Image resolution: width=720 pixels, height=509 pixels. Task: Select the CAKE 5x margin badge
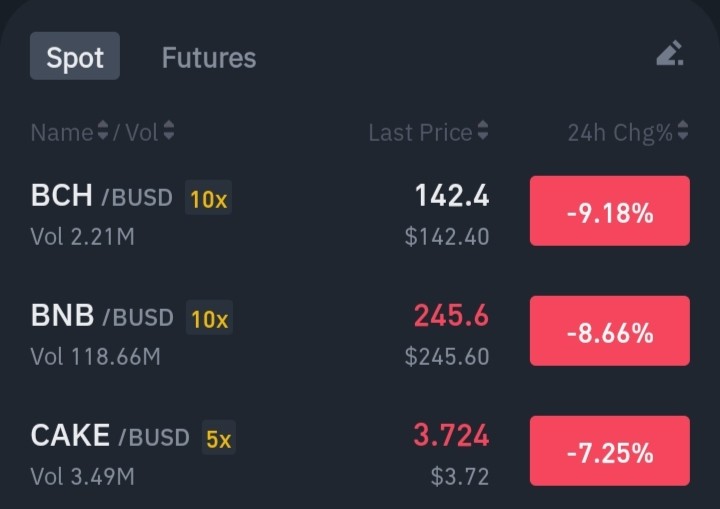[219, 438]
